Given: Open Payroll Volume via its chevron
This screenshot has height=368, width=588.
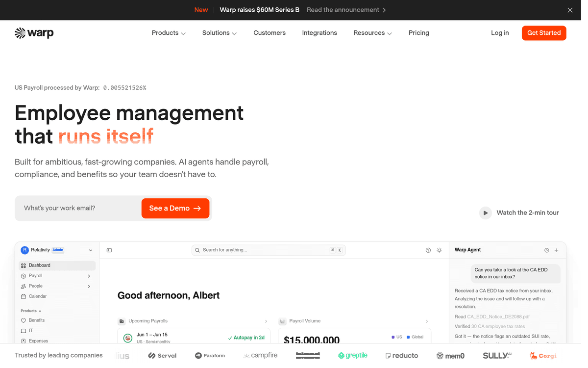Looking at the screenshot, I should (427, 321).
